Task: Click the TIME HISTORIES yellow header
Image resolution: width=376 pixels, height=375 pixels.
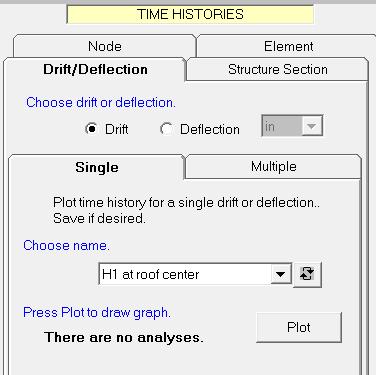Action: point(190,14)
